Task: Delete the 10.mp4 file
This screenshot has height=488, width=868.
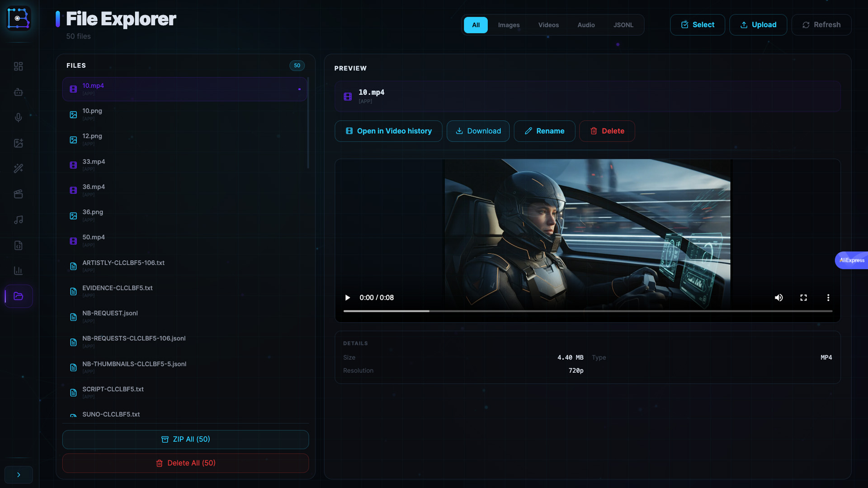Action: coord(607,131)
